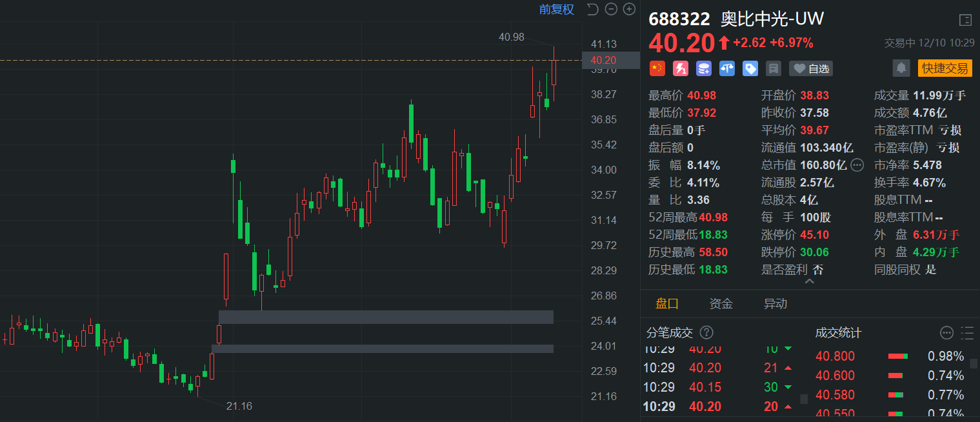
Task: Open more options circle in 成交统计
Action: (x=946, y=333)
